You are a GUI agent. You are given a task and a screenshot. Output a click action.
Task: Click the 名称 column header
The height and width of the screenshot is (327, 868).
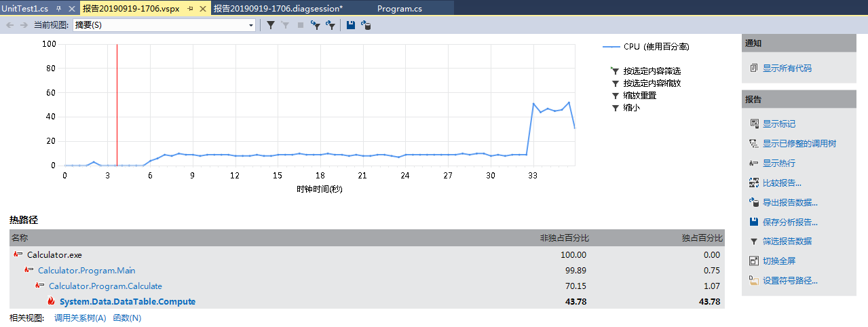coord(20,238)
